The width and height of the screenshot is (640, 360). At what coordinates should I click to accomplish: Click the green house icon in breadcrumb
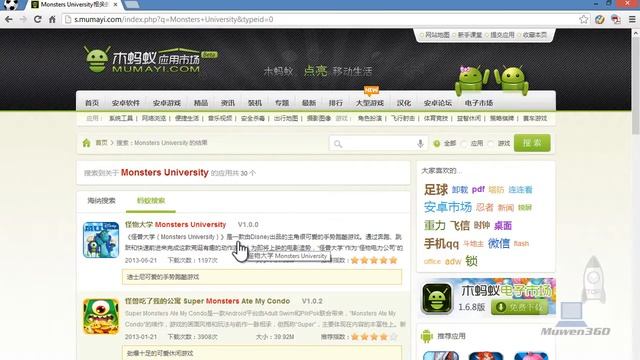pyautogui.click(x=87, y=143)
